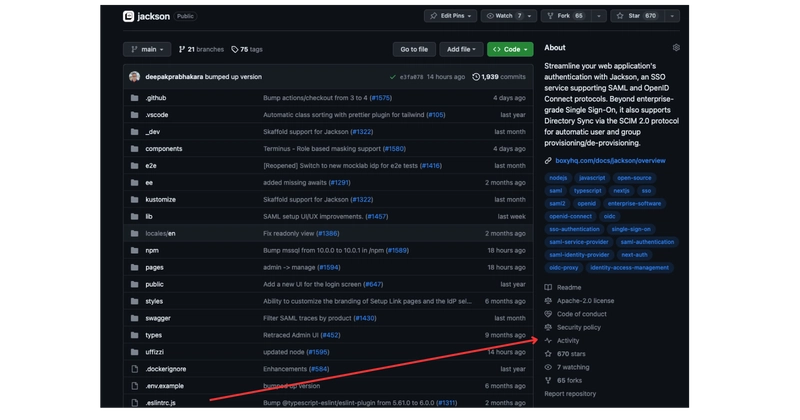Click the .env.example file icon
The height and width of the screenshot is (420, 800).
(134, 386)
